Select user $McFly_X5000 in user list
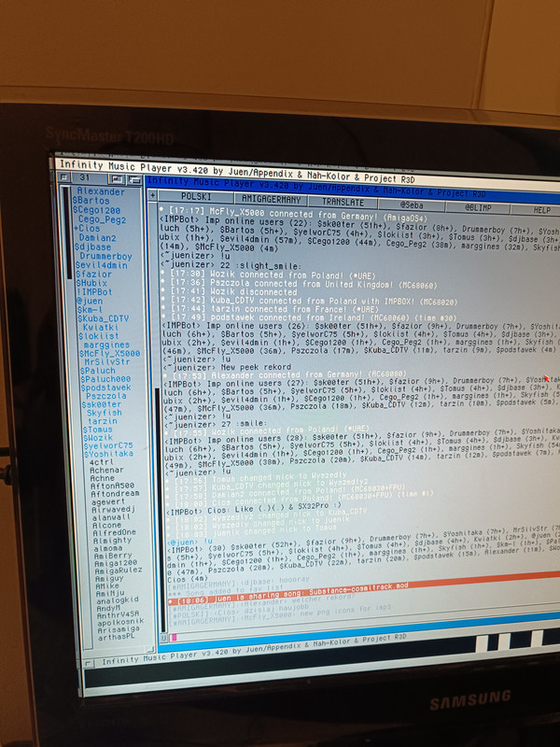The width and height of the screenshot is (560, 747). [109, 353]
